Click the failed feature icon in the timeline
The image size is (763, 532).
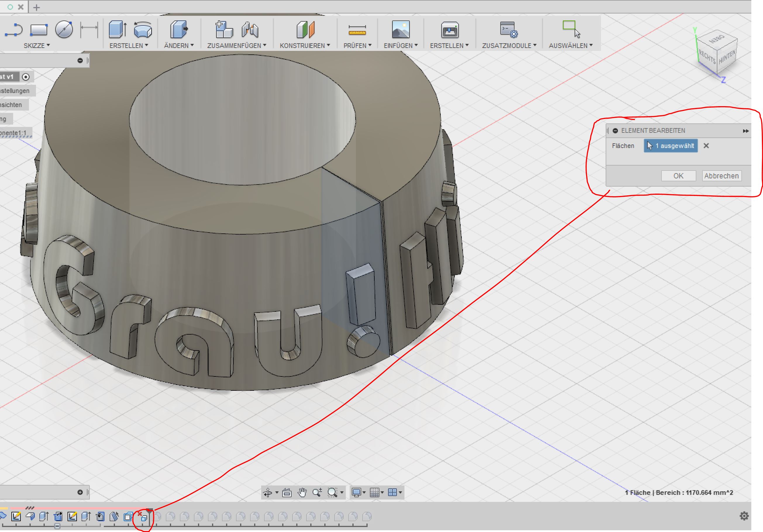coord(144,517)
